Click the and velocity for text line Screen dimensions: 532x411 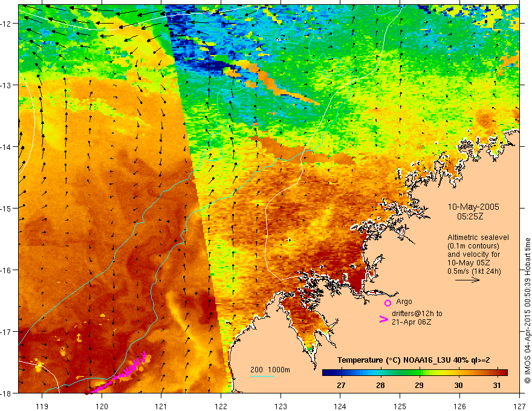(x=473, y=254)
